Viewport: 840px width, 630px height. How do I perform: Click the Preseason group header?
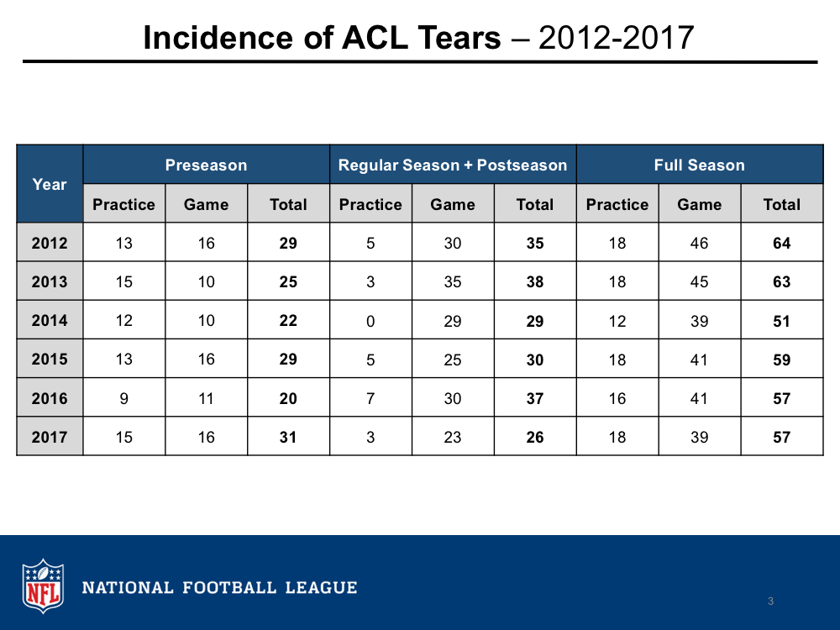coord(206,165)
